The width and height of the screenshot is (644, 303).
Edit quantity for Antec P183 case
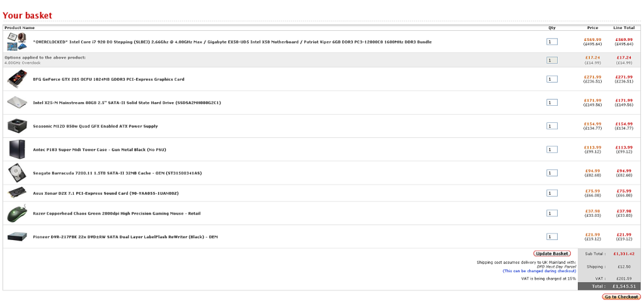551,149
